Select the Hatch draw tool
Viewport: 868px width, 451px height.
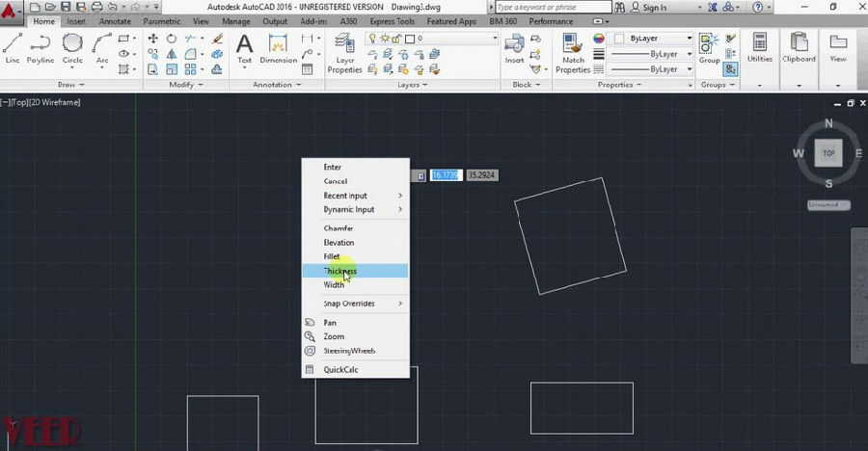(x=124, y=69)
